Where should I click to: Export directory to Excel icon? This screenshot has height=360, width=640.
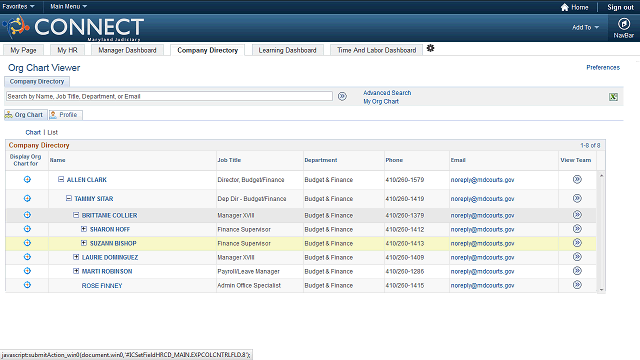point(613,97)
